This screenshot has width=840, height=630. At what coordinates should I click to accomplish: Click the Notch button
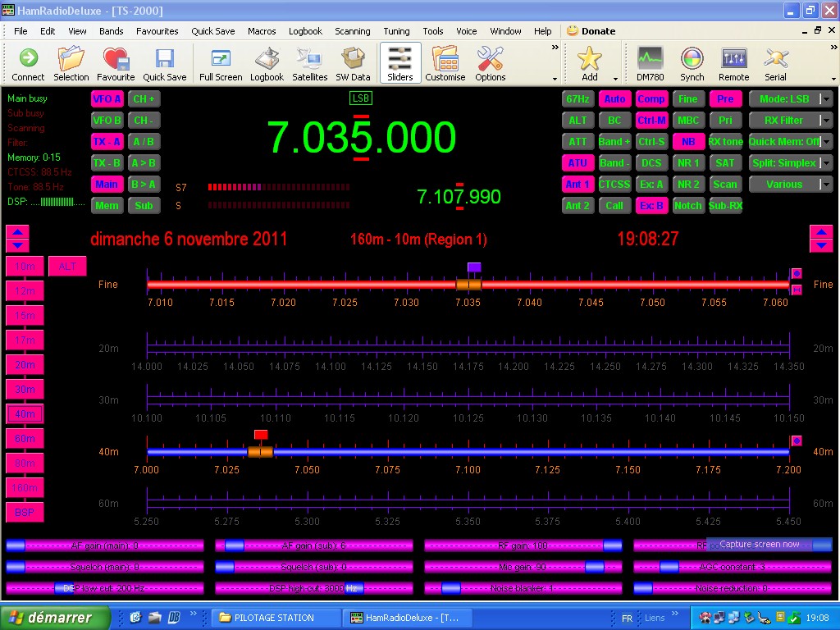point(688,206)
